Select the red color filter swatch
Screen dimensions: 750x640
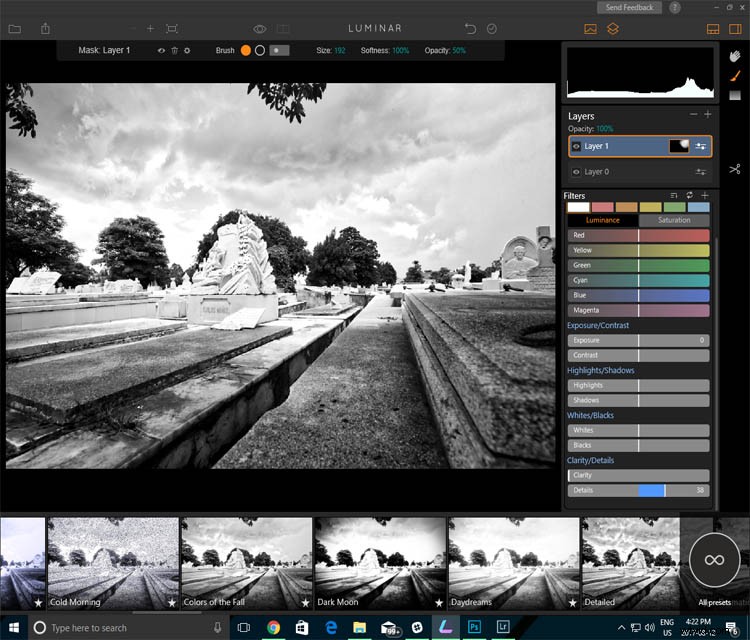point(602,207)
